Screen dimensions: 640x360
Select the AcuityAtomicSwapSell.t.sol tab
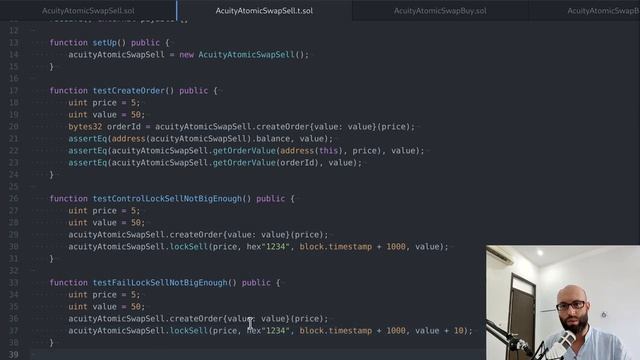coord(264,11)
